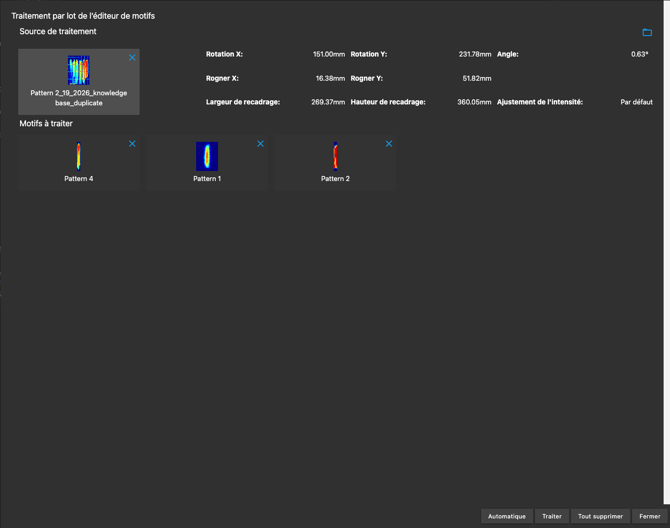This screenshot has width=670, height=528.
Task: Select the Pattern 2 thumbnail
Action: [335, 156]
